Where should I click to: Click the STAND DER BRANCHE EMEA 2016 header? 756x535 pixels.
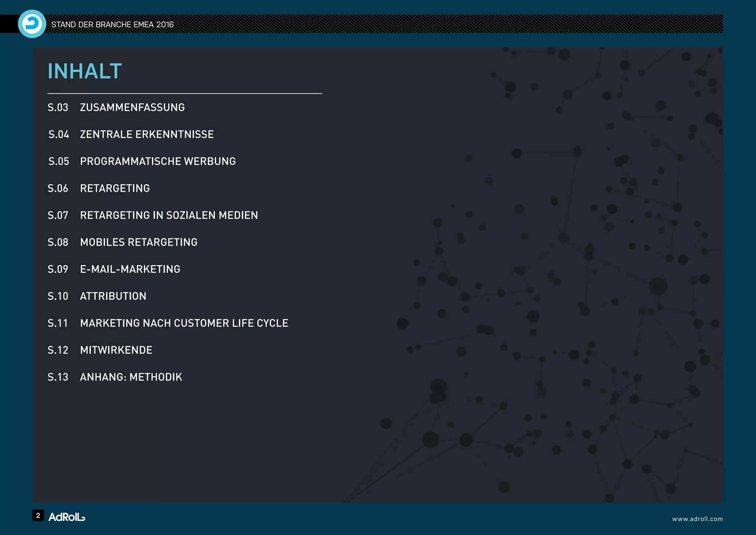[112, 25]
